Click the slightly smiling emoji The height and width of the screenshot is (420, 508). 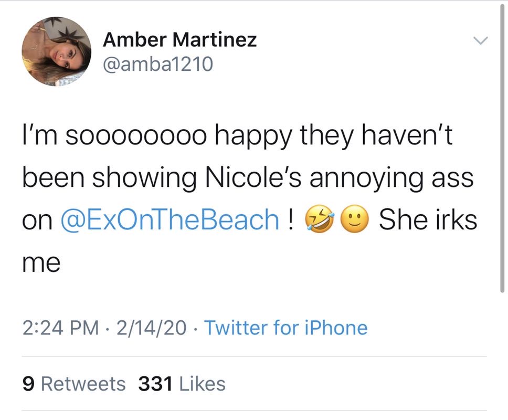(355, 219)
